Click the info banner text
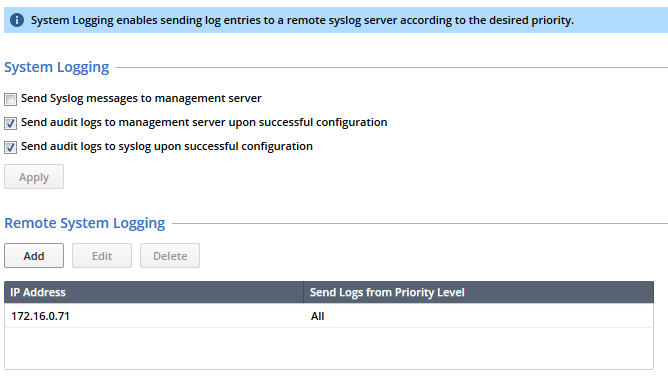 302,20
